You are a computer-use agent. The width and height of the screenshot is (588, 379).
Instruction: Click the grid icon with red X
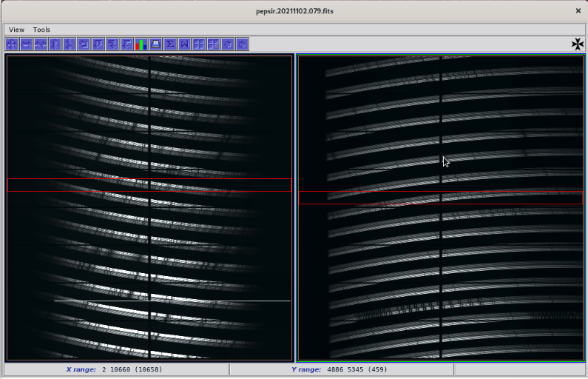pos(213,44)
